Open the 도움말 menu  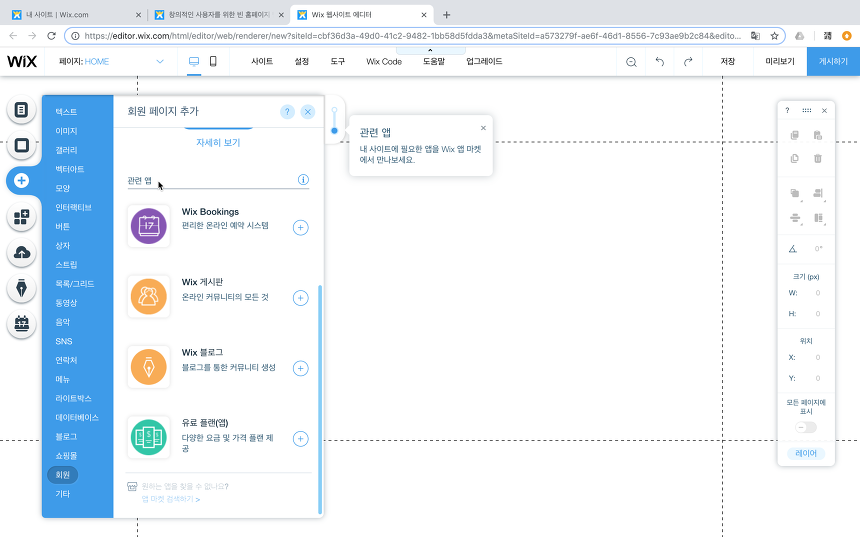point(434,61)
